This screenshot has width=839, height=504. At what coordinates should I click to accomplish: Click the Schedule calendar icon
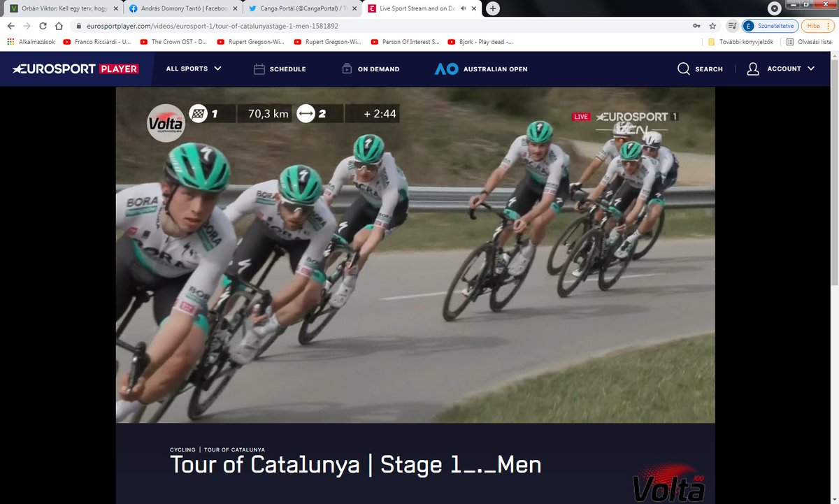[259, 69]
